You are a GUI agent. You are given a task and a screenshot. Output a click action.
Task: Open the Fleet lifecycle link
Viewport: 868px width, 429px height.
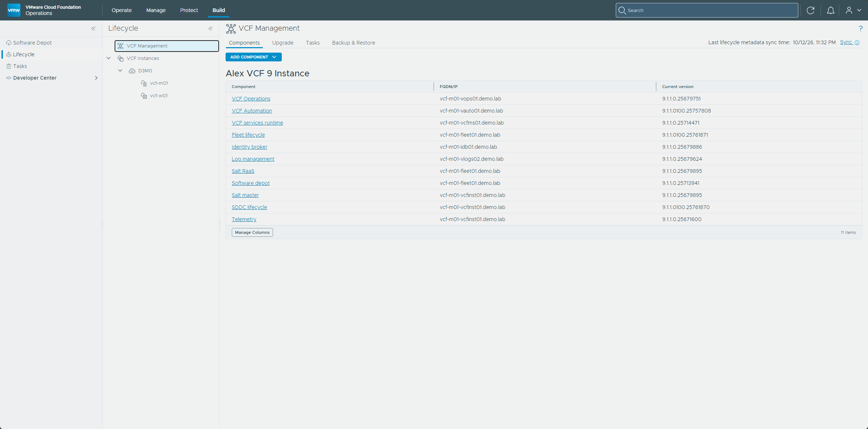pyautogui.click(x=248, y=135)
